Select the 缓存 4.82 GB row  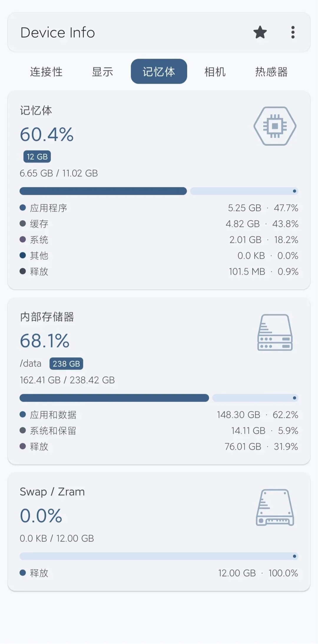159,224
